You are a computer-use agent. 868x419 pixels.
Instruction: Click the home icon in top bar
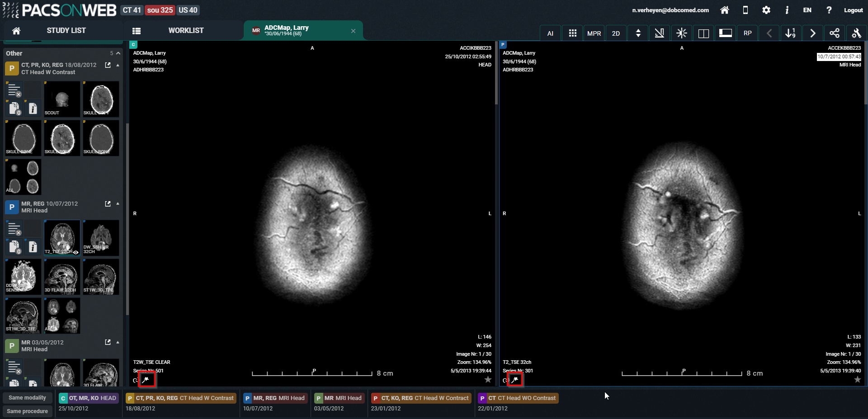click(x=724, y=10)
